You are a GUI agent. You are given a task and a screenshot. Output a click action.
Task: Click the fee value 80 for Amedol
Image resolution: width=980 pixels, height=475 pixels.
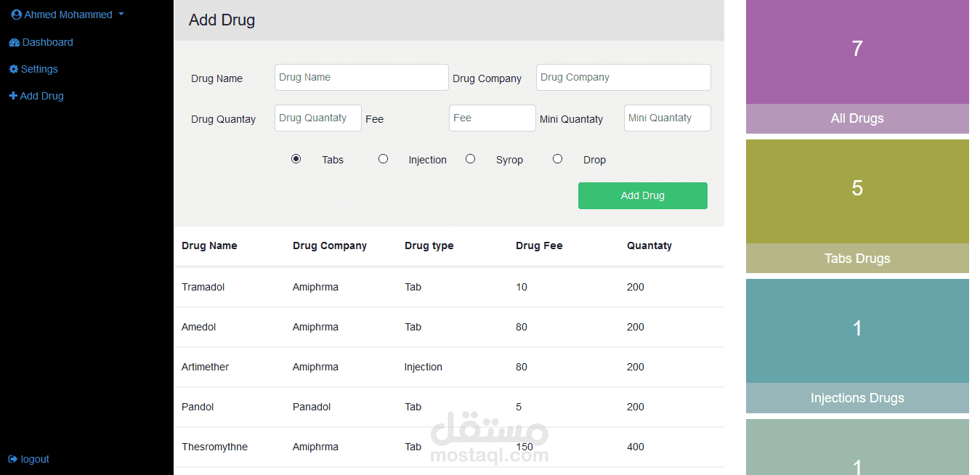click(522, 327)
